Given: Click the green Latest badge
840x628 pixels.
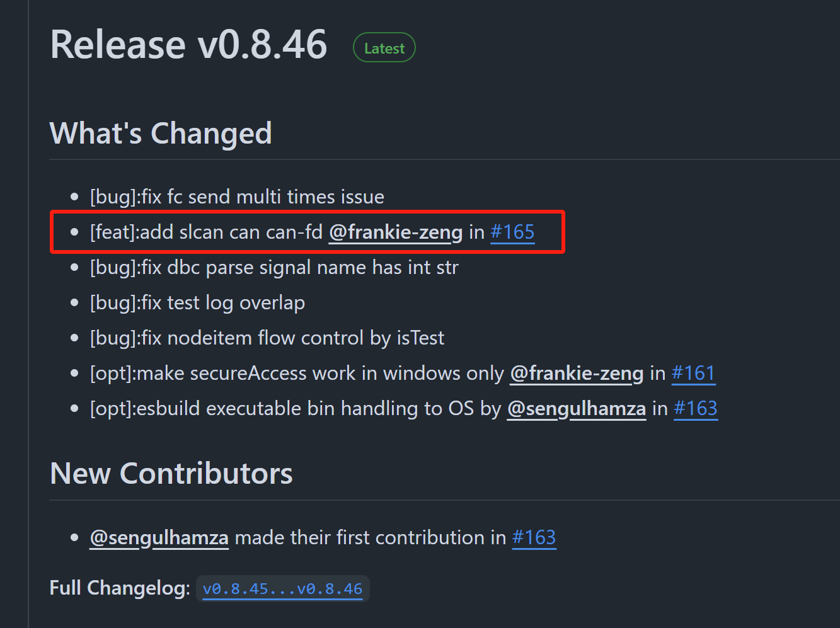Looking at the screenshot, I should [384, 48].
